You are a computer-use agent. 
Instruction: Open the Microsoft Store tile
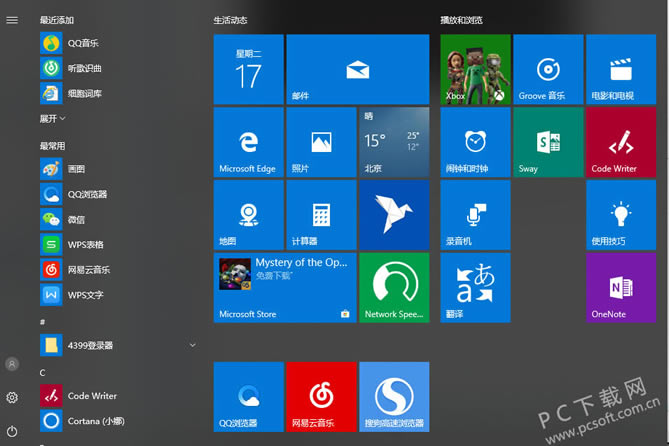click(285, 288)
